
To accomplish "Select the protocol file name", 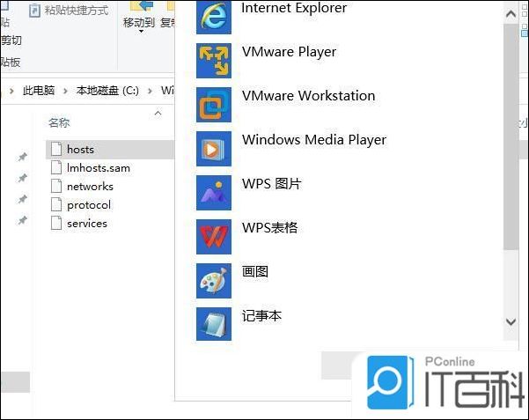I will pos(89,205).
